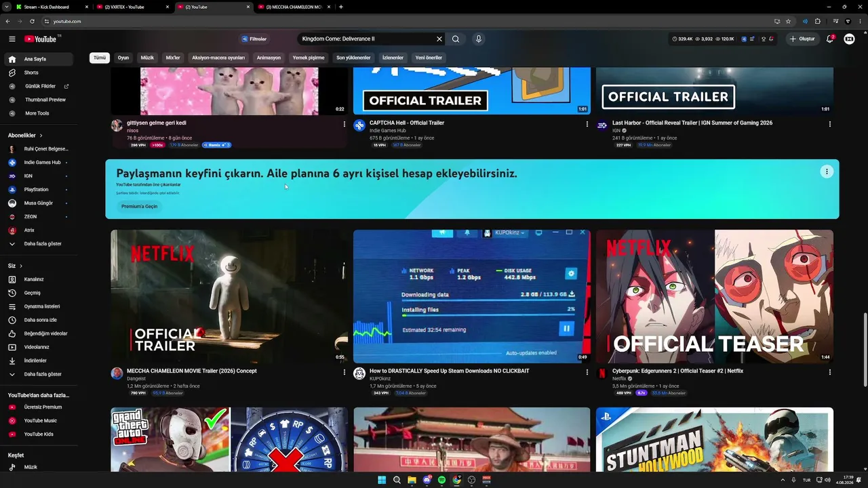Select the Yemek pişirme chip
This screenshot has height=488, width=868.
[309, 58]
